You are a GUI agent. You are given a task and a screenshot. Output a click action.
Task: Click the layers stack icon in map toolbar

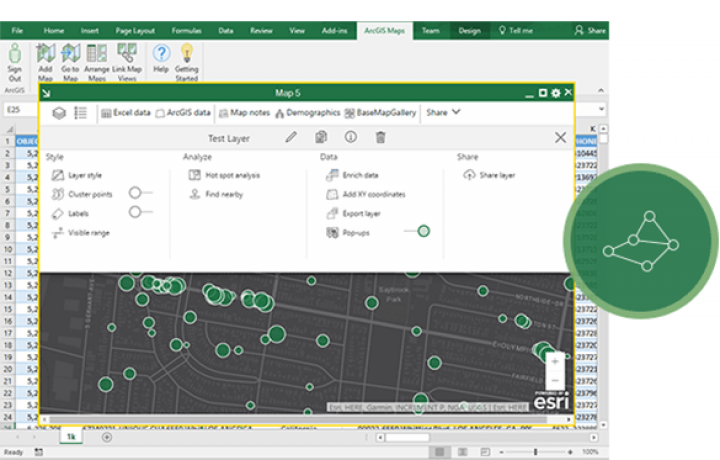click(x=59, y=112)
